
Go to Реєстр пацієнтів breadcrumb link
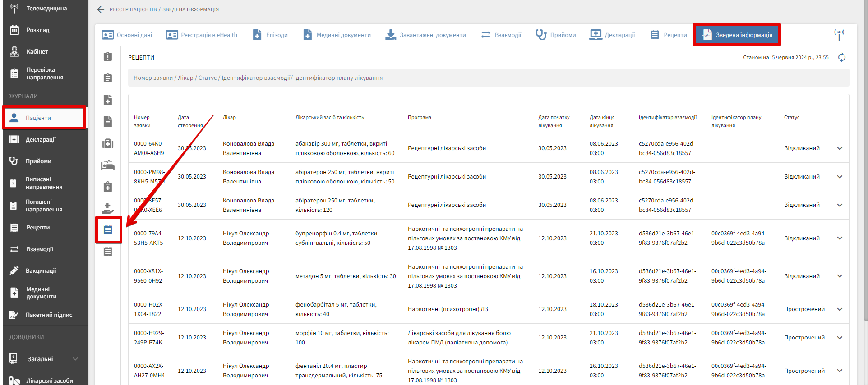[x=133, y=9]
